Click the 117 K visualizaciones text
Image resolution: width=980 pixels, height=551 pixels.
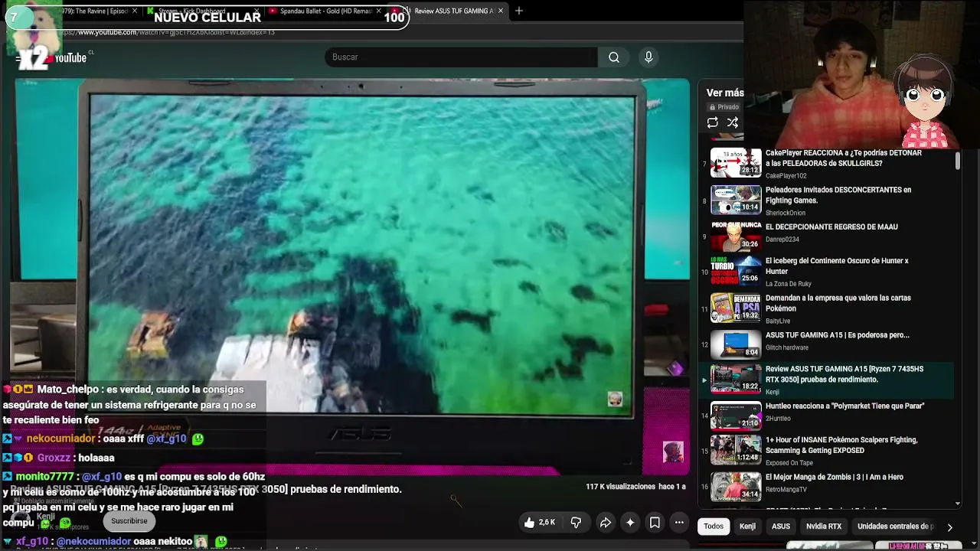coord(621,487)
